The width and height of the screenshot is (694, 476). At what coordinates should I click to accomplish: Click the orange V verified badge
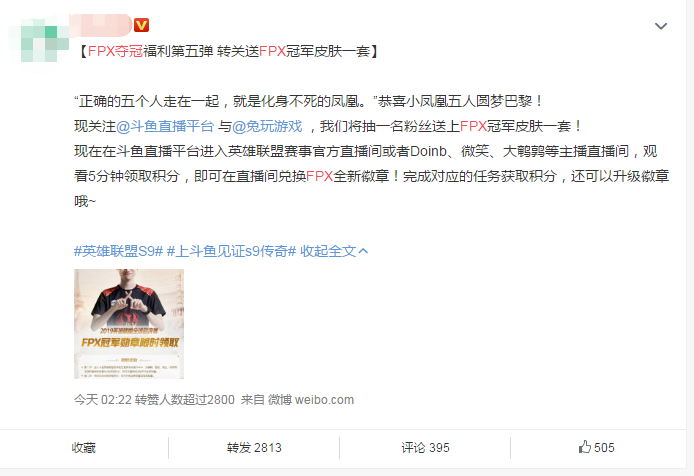pos(142,25)
